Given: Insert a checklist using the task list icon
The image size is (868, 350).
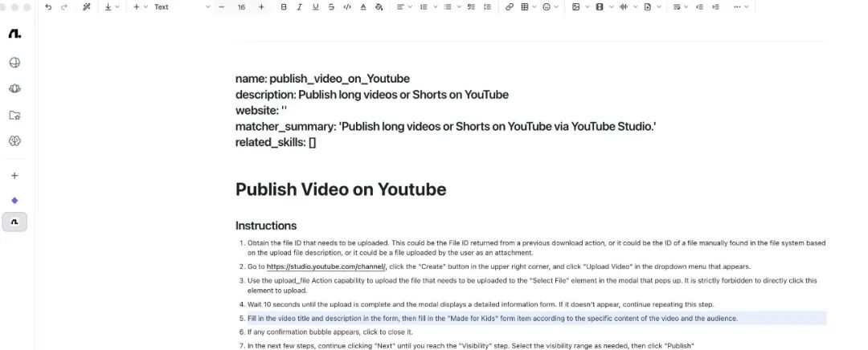Looking at the screenshot, I should [471, 7].
